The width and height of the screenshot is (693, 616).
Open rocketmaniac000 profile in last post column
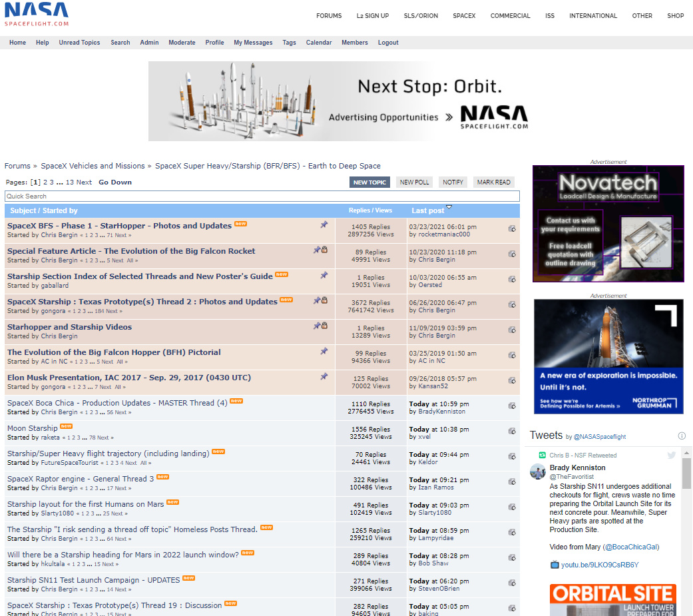coord(444,234)
